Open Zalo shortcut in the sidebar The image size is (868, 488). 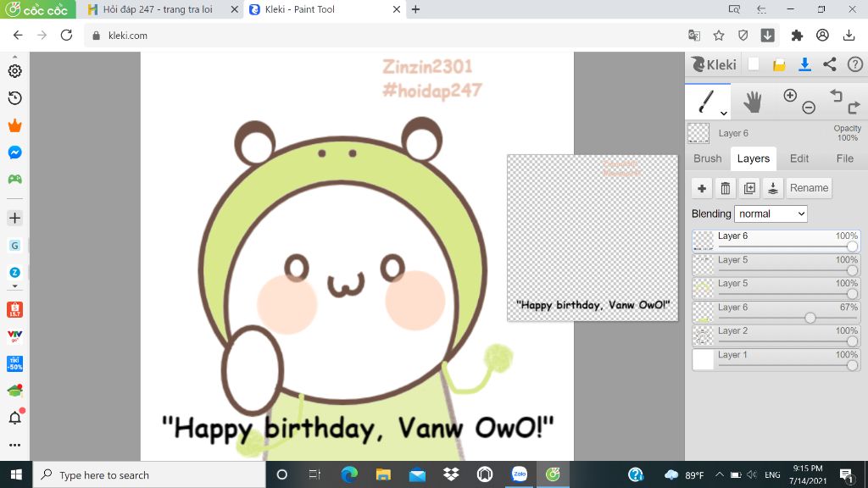click(x=15, y=272)
